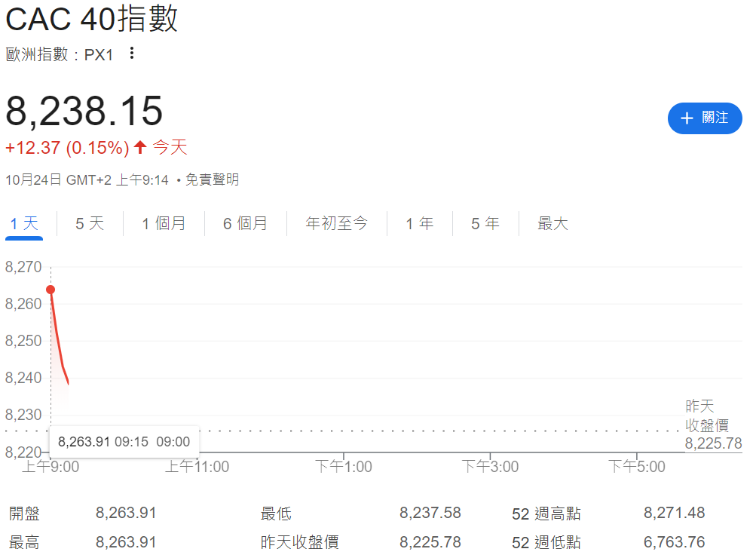Click the CAC 40指數 title
The image size is (756, 555).
pyautogui.click(x=92, y=19)
